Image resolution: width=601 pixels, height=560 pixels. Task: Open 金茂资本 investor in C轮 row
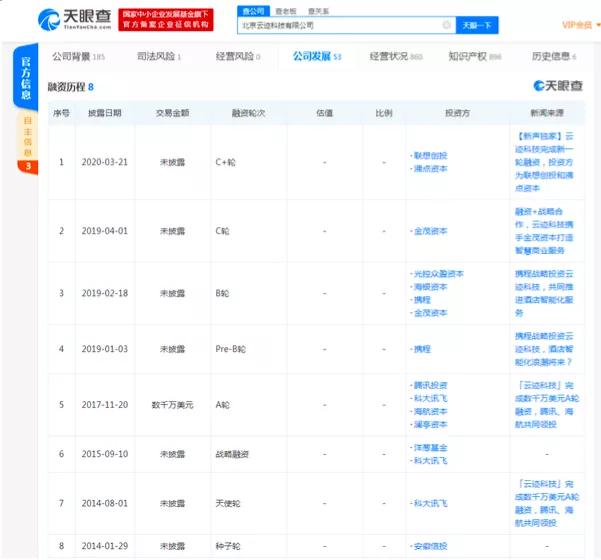point(430,231)
